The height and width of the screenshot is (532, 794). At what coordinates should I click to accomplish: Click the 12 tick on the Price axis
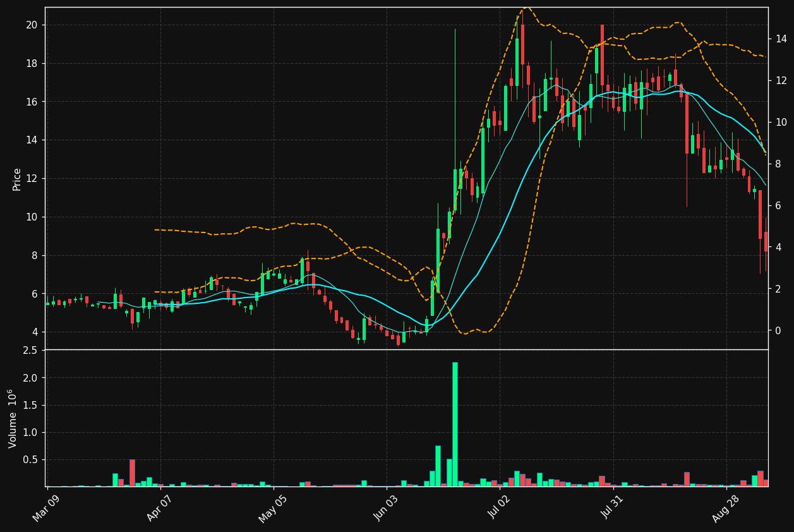(x=32, y=179)
